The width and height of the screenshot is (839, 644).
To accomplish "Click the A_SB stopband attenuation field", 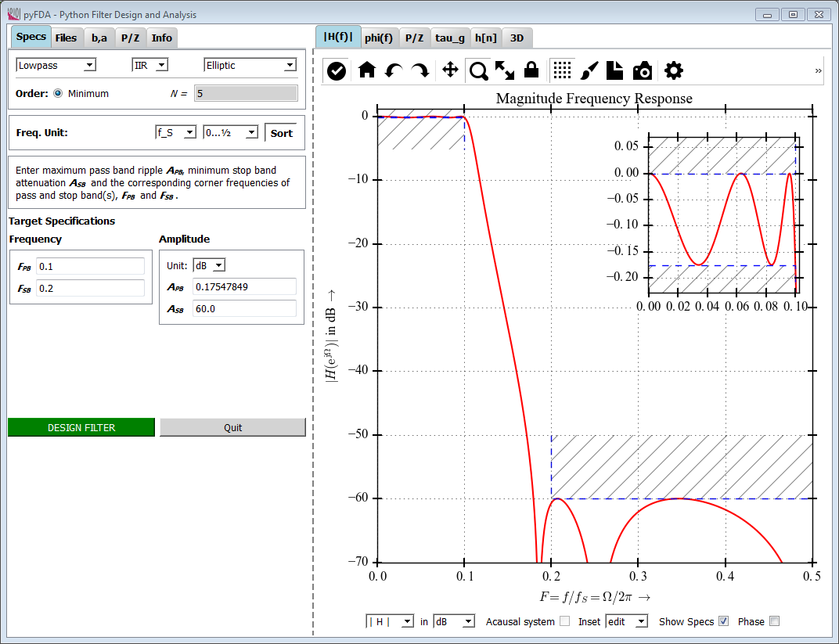I will point(244,308).
